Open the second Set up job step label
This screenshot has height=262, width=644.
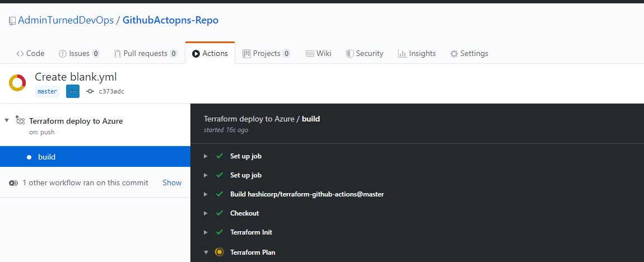click(x=246, y=175)
